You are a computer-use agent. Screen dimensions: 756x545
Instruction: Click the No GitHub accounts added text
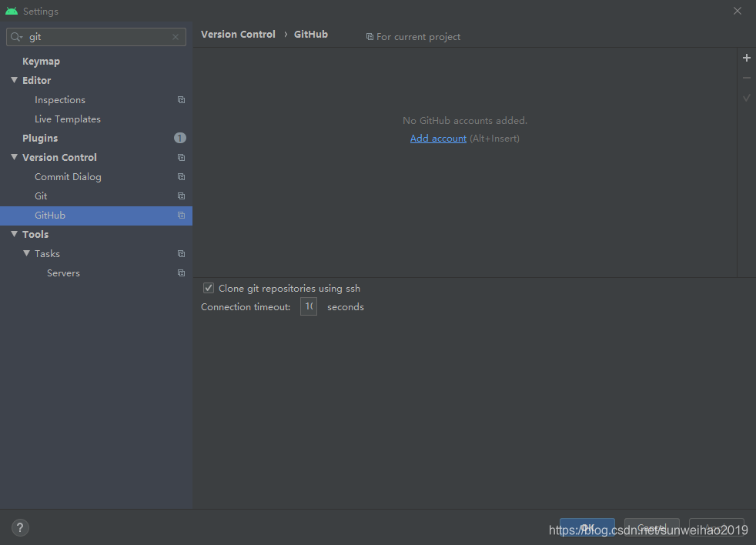[465, 121]
